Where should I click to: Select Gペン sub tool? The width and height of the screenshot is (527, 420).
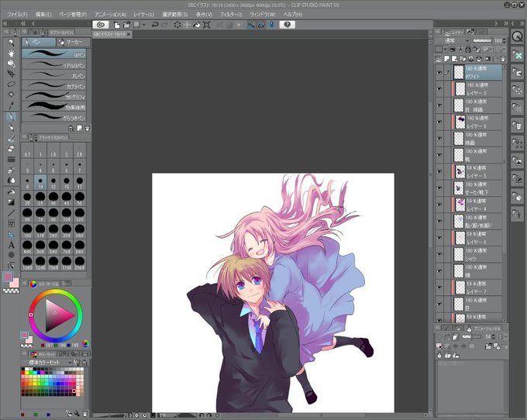tap(54, 54)
